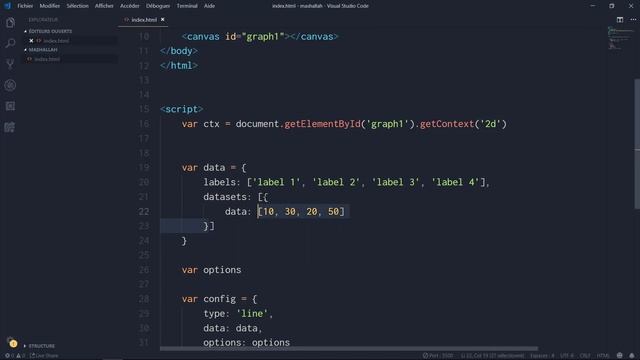This screenshot has width=640, height=360.
Task: Open the Déboguer menu
Action: pos(158,6)
